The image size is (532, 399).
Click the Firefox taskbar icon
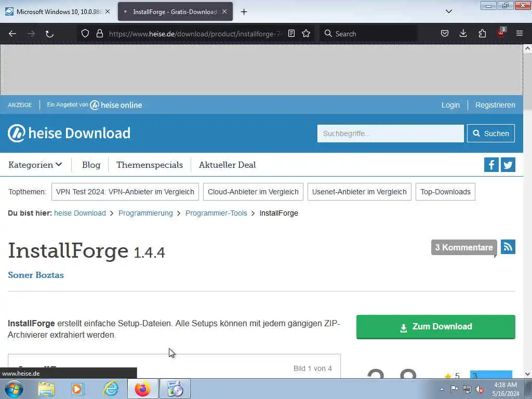tap(143, 389)
